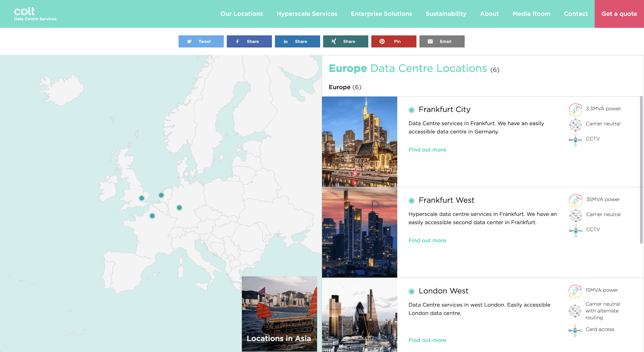644x352 pixels.
Task: Pin the page with the Pin button
Action: 394,41
